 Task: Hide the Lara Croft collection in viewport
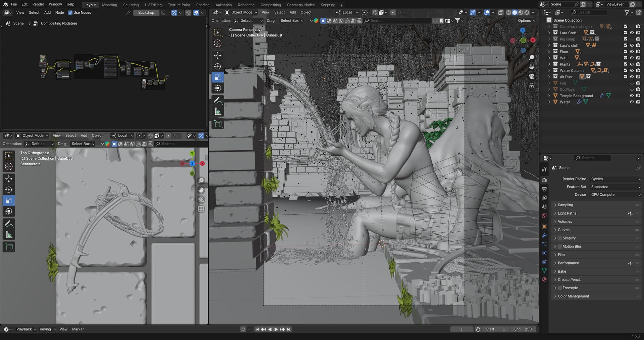pyautogui.click(x=632, y=33)
